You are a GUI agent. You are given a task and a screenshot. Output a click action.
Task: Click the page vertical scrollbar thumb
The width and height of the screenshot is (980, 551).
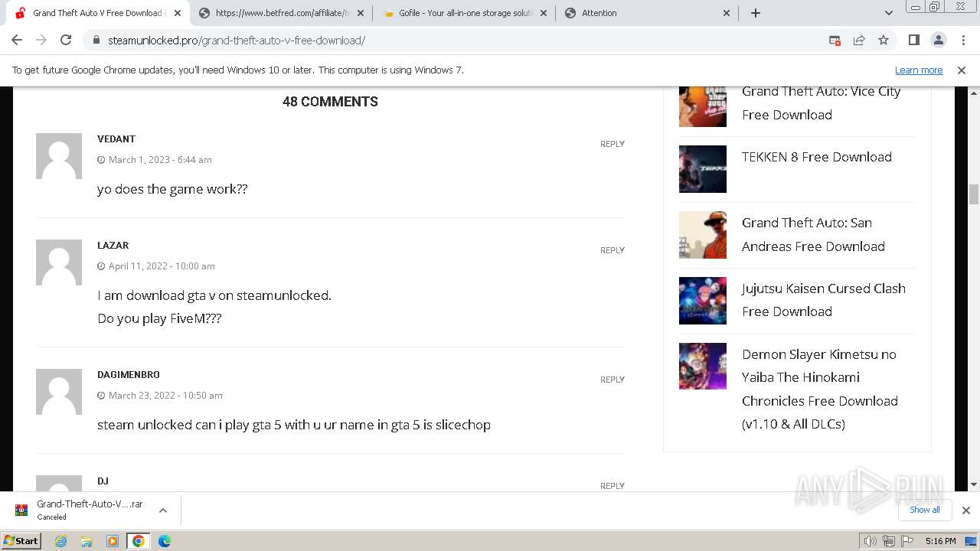[974, 194]
